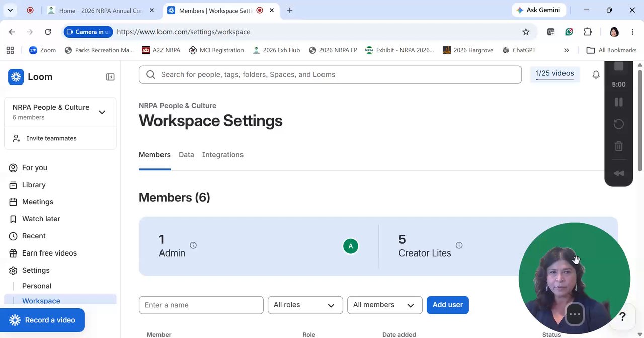Click the Camera in use indicator
The width and height of the screenshot is (644, 338).
point(88,32)
